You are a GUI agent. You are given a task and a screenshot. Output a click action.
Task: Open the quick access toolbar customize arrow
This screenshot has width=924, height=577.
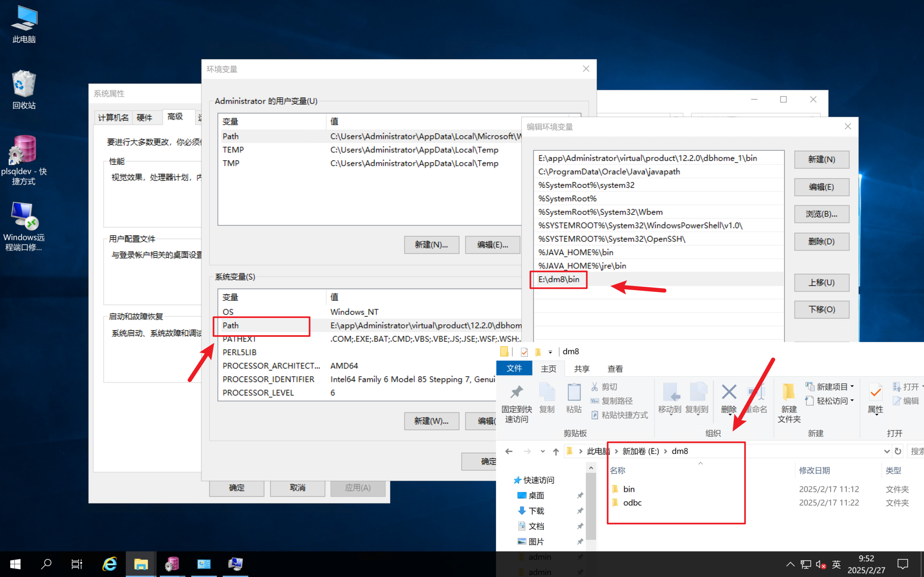pyautogui.click(x=550, y=351)
